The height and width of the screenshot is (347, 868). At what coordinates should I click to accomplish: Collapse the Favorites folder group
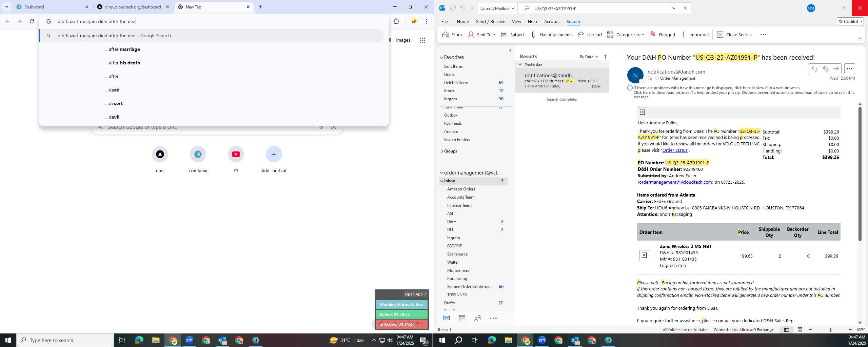441,58
